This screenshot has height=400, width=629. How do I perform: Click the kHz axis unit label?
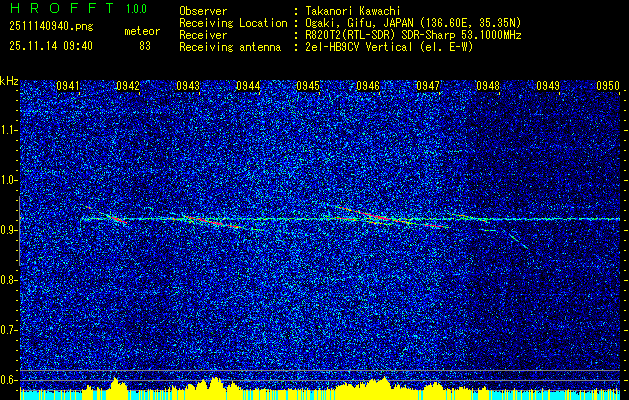tap(9, 81)
